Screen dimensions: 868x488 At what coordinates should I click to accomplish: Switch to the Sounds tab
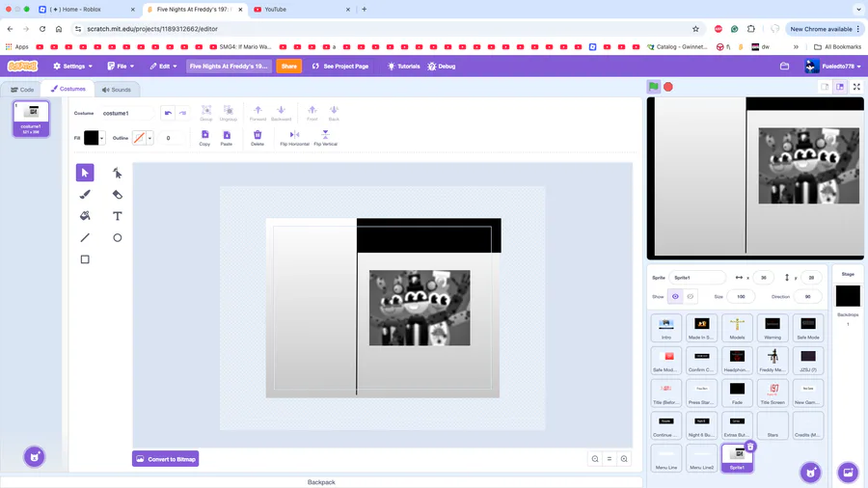pyautogui.click(x=117, y=90)
